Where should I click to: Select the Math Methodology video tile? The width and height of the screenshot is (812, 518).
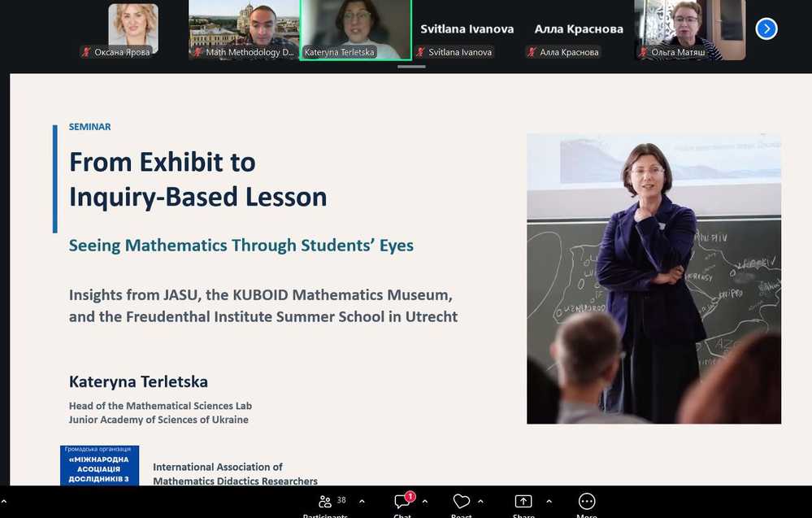244,30
